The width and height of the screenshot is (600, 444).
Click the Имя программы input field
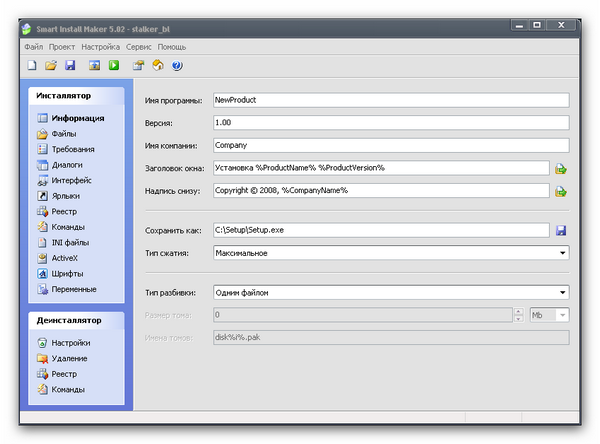pyautogui.click(x=390, y=100)
